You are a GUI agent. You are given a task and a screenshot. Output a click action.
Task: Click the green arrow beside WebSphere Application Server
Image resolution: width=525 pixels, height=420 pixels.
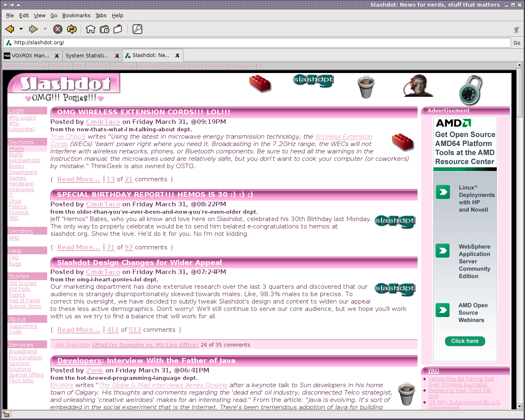pos(443,251)
